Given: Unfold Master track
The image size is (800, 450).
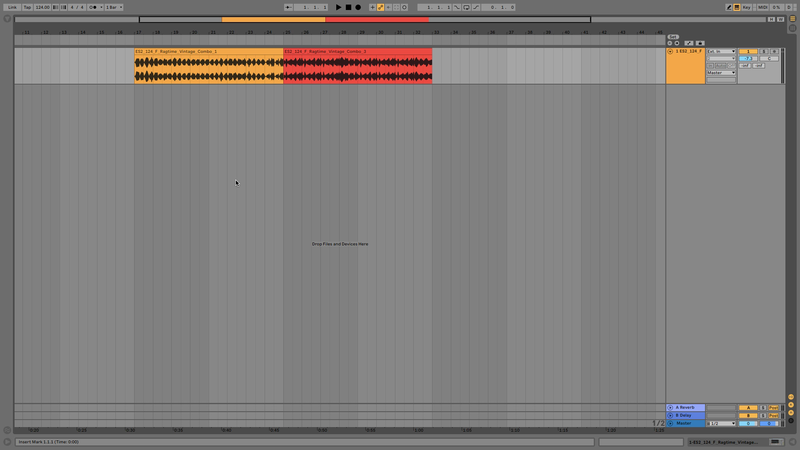Looking at the screenshot, I should point(670,423).
